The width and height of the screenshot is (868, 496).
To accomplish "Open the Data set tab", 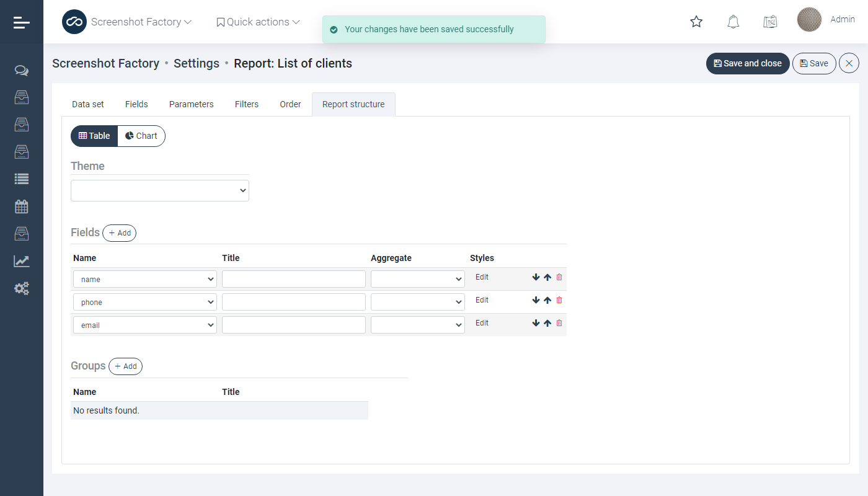I will tap(88, 104).
